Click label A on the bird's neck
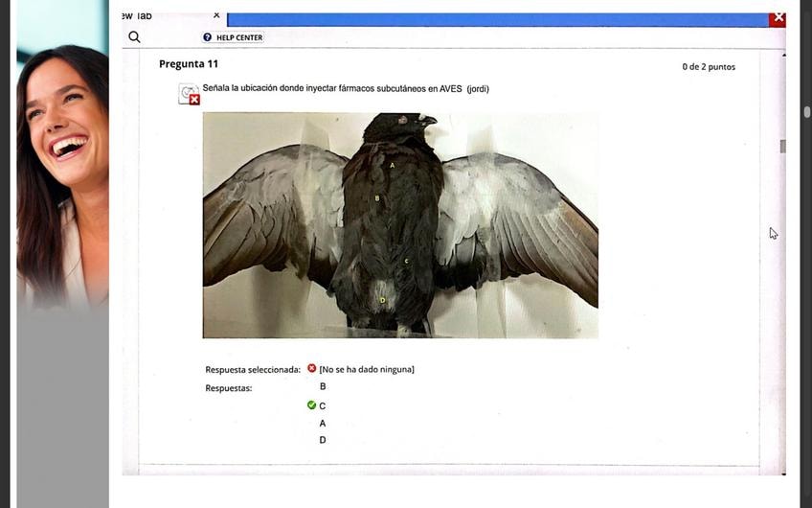 tap(392, 166)
